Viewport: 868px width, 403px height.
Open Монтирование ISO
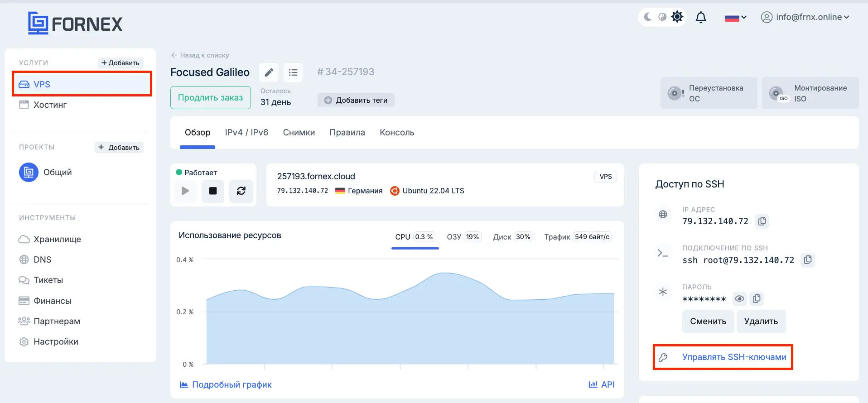point(810,93)
